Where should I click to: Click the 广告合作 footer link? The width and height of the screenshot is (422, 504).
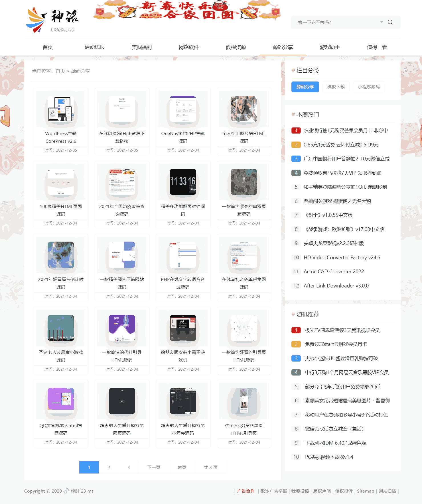(246, 491)
